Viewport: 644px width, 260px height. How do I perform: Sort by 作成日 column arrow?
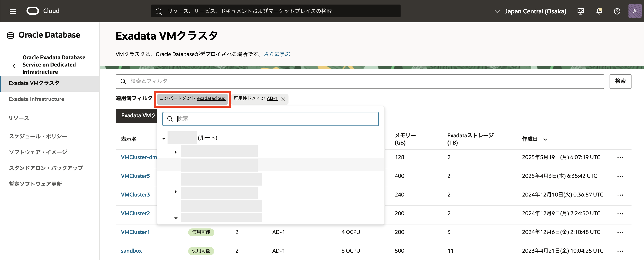point(545,139)
